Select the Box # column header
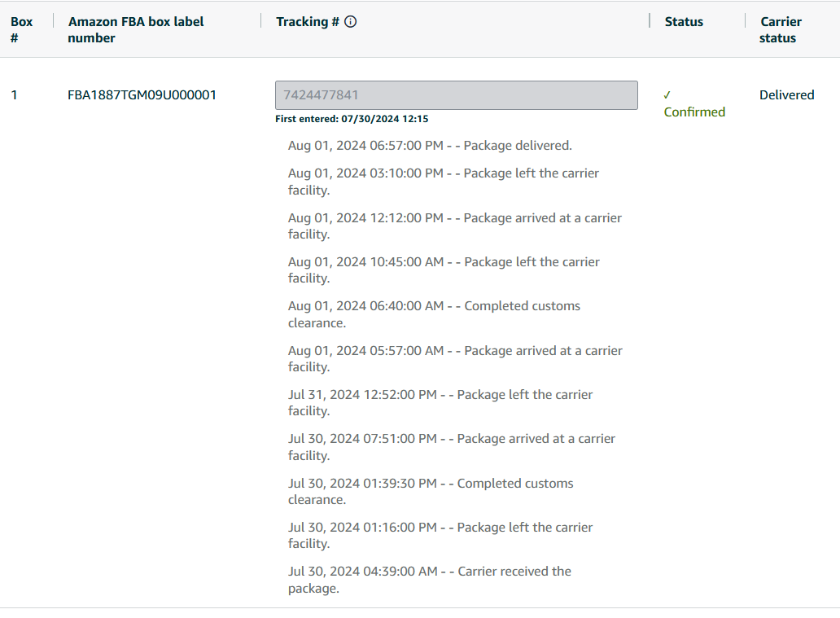Screen dimensions: 840x618 tap(21, 30)
